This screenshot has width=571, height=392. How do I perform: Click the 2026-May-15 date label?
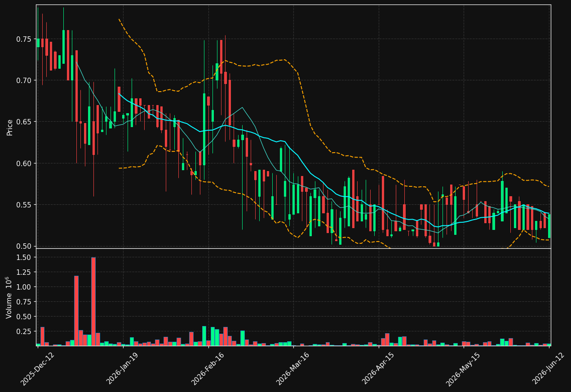pos(463,368)
